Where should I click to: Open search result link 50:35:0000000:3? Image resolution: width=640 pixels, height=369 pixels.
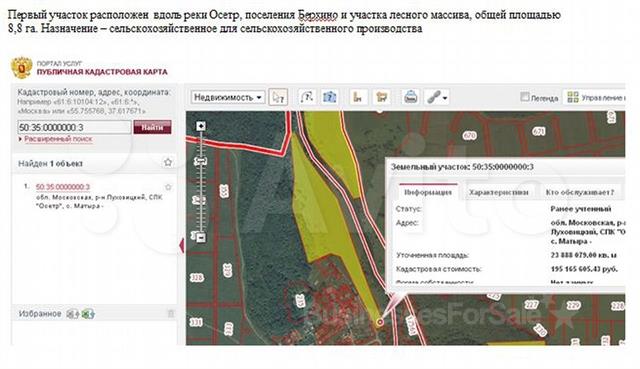[x=62, y=187]
